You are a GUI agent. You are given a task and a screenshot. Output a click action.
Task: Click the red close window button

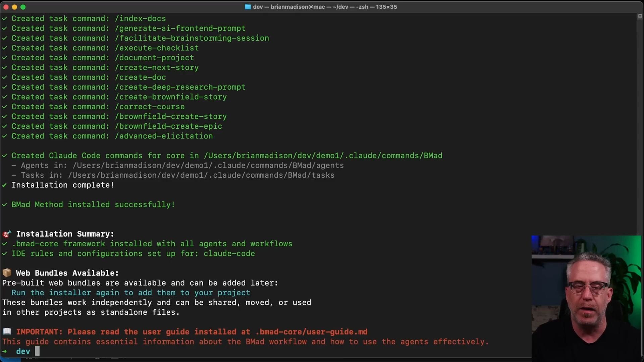click(6, 7)
